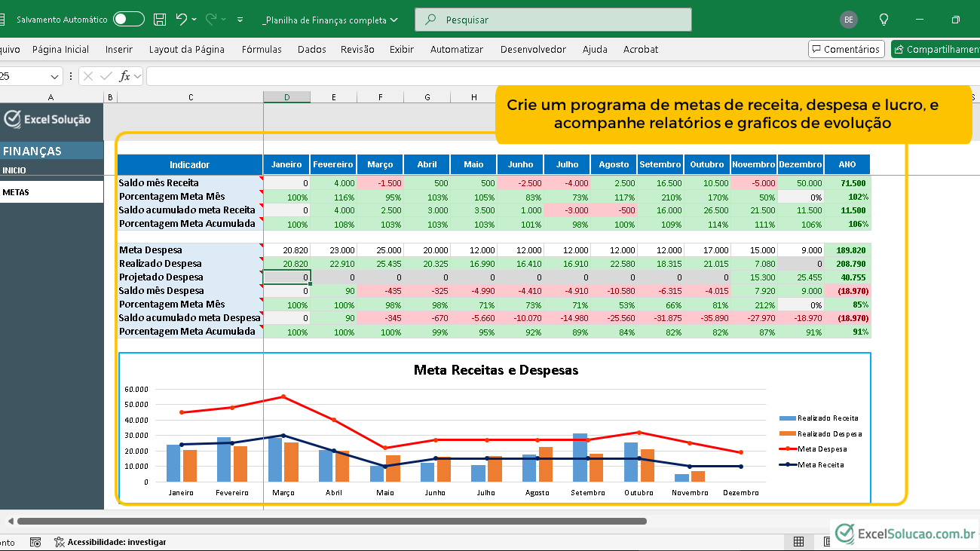
Task: Open the BE account avatar
Action: [x=849, y=20]
